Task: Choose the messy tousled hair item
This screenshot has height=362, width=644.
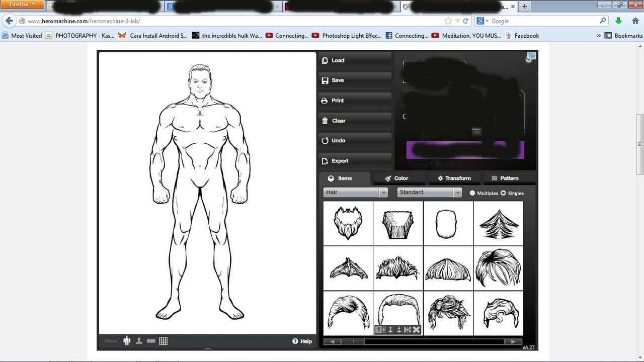Action: [x=448, y=313]
